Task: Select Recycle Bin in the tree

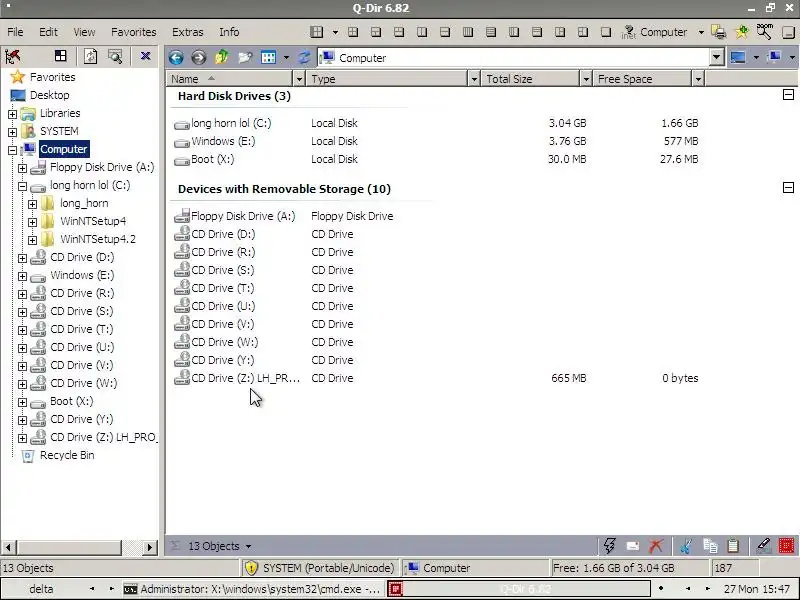Action: 67,455
